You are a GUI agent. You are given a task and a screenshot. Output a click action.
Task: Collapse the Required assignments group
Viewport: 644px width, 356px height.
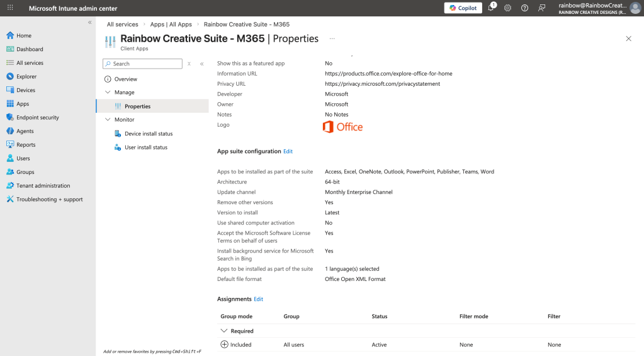coord(223,331)
